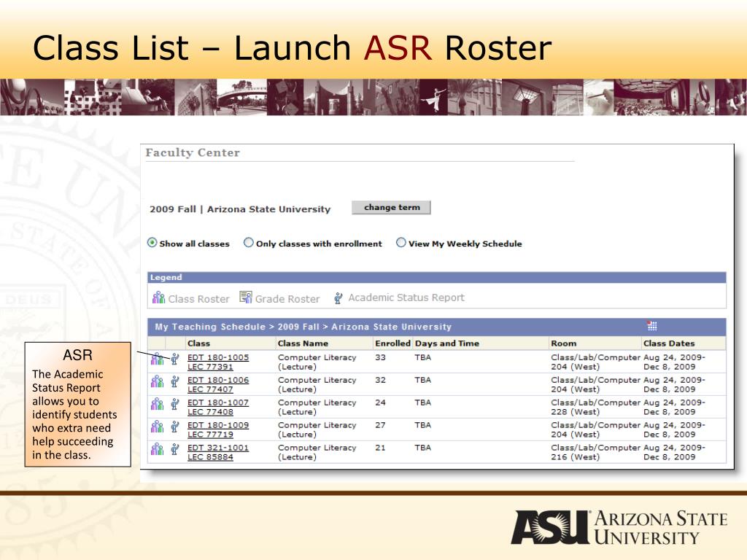Launch Academic Status Report for EDT 180-1009
This screenshot has width=747, height=560.
pos(175,427)
